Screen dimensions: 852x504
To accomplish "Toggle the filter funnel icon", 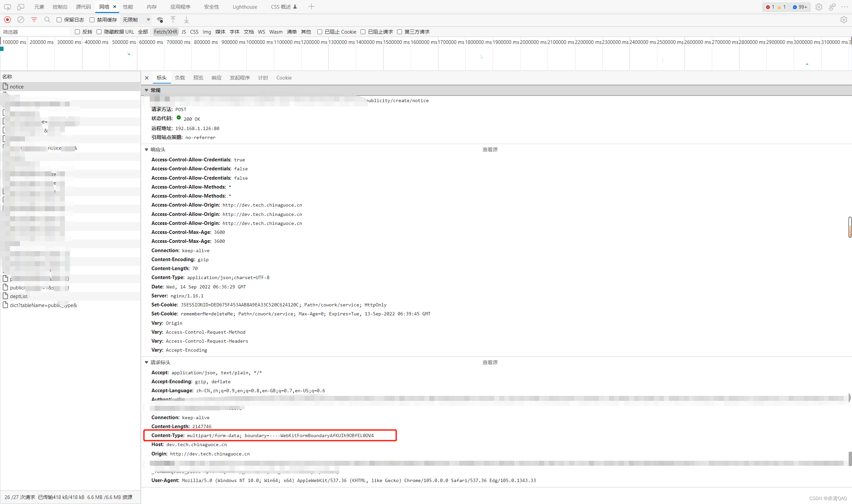I will pos(34,20).
